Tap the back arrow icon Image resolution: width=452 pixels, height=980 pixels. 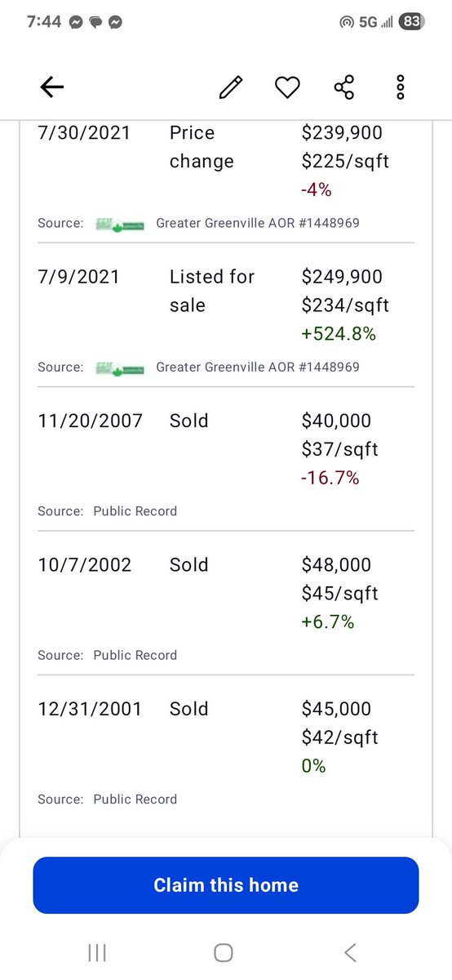click(52, 87)
